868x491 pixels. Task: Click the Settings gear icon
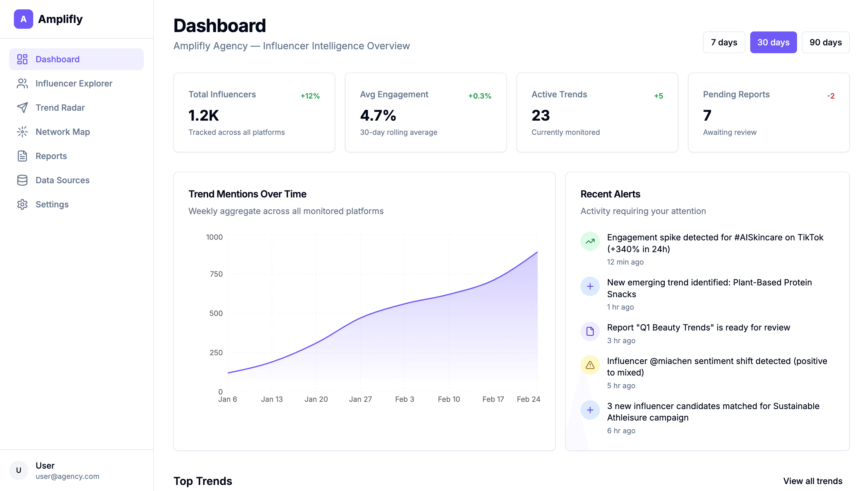point(22,204)
